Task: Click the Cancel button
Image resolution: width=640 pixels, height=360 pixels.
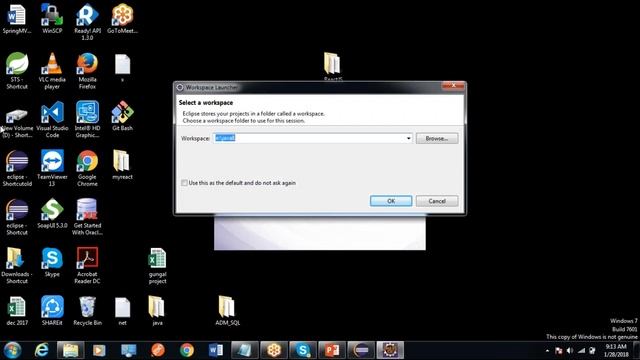Action: [x=437, y=201]
